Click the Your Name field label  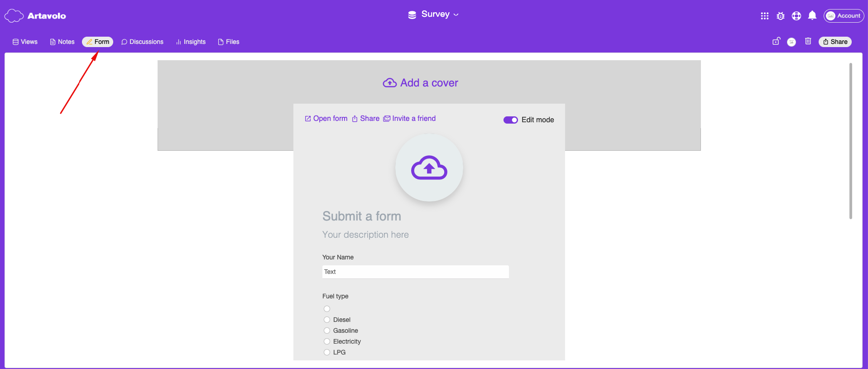pos(338,257)
